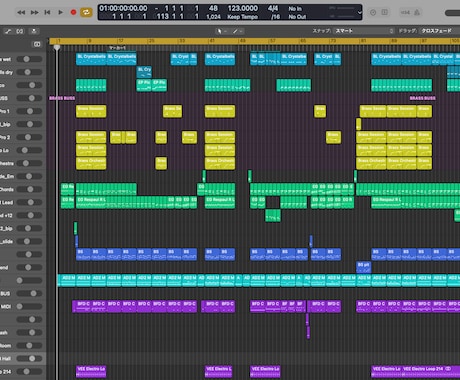
Task: Open the left-click pointer tool menu
Action: point(221,31)
